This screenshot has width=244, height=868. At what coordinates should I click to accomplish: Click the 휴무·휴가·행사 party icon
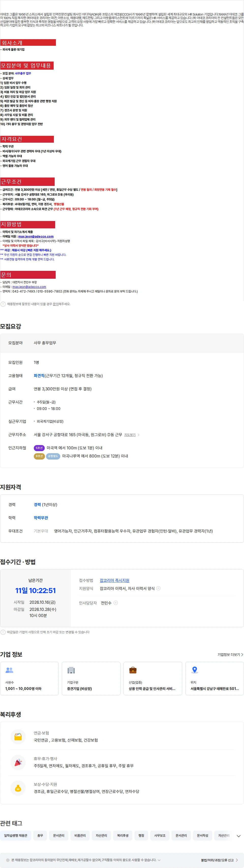coord(18,762)
